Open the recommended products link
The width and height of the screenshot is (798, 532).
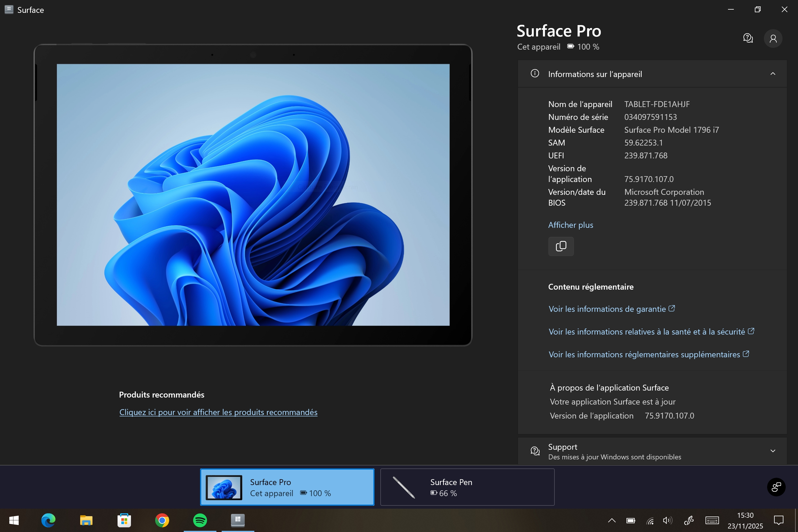tap(218, 412)
